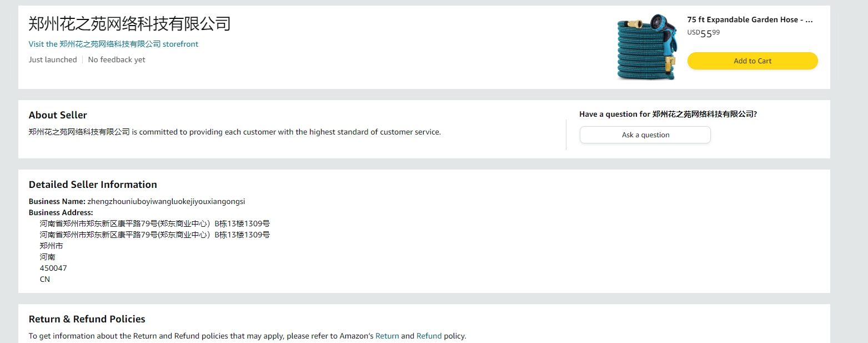
Task: Click the Return & Refund Policies heading
Action: point(87,319)
